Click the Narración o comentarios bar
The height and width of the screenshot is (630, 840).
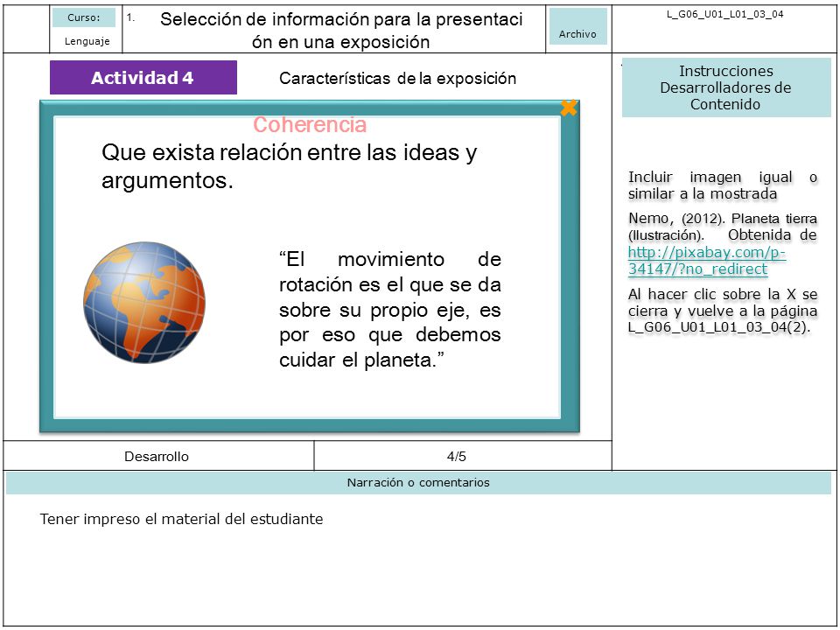pos(418,483)
